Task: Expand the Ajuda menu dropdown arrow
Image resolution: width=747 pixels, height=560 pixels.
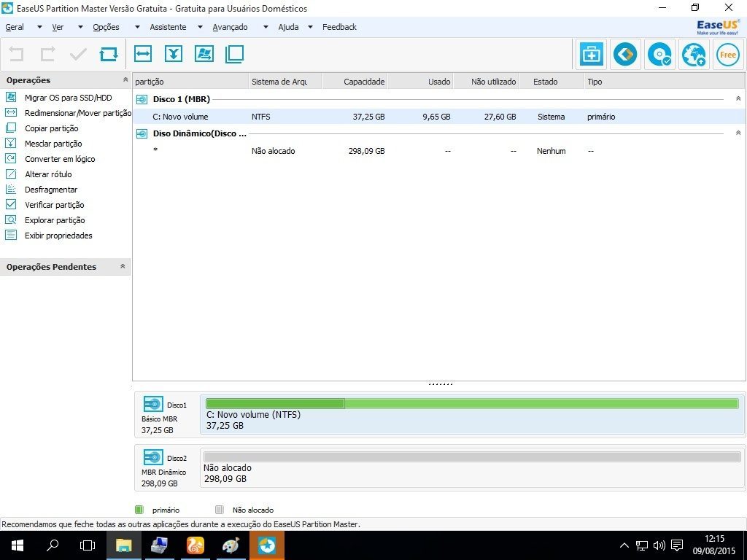Action: coord(310,27)
